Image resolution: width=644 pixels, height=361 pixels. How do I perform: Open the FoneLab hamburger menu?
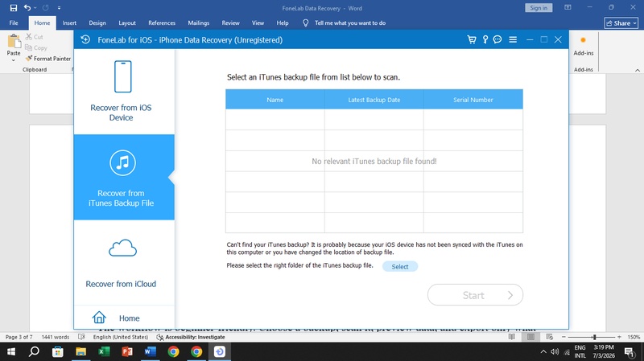[x=513, y=39]
